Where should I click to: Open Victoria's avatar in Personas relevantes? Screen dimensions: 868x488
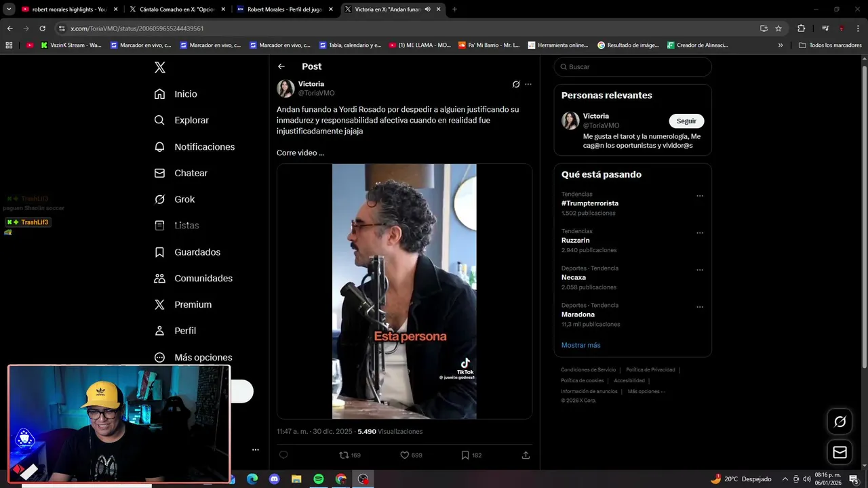[x=570, y=121]
